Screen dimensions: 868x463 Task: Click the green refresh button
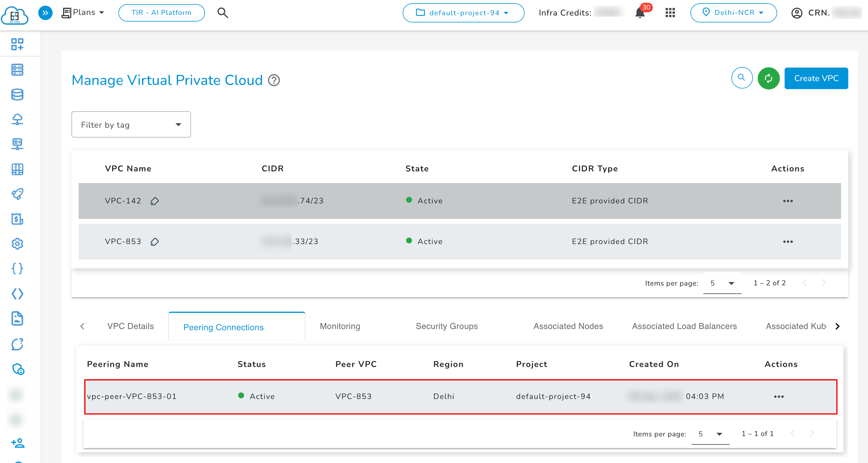(x=768, y=78)
